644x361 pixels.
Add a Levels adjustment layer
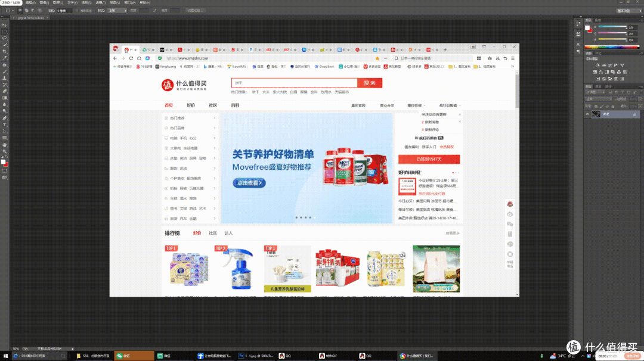tap(603, 65)
